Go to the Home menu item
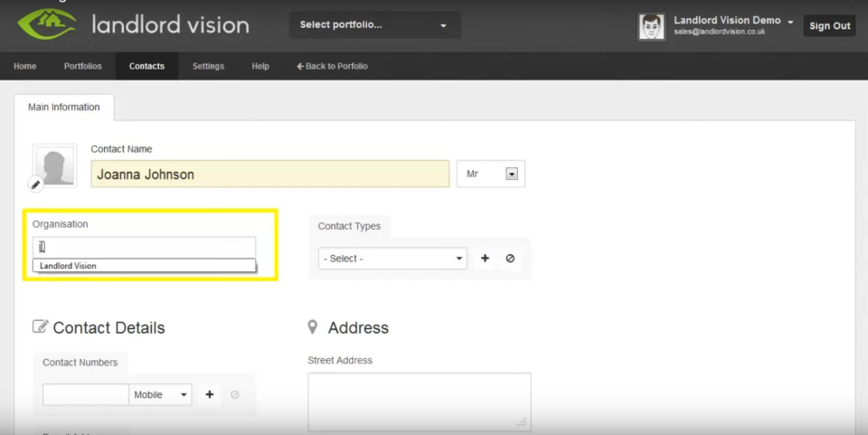The image size is (868, 435). pyautogui.click(x=25, y=66)
